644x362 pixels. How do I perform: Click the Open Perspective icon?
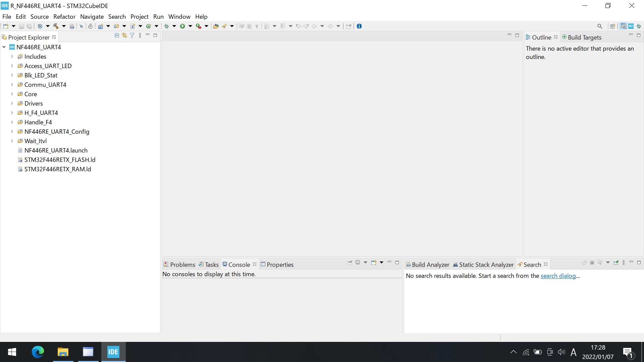coord(613,26)
